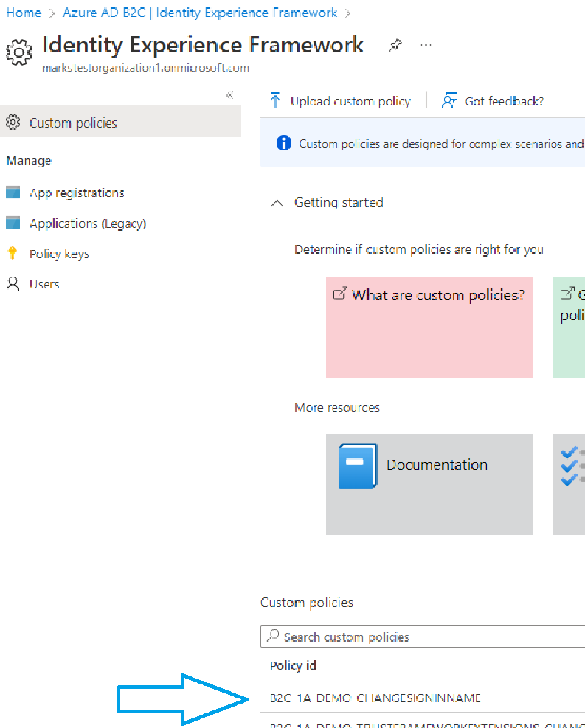Click markstestorganization1.onmicrosoft.com tenant text

coord(145,68)
